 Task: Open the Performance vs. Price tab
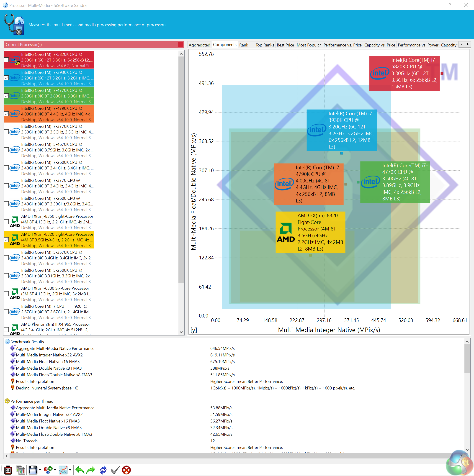tap(342, 45)
